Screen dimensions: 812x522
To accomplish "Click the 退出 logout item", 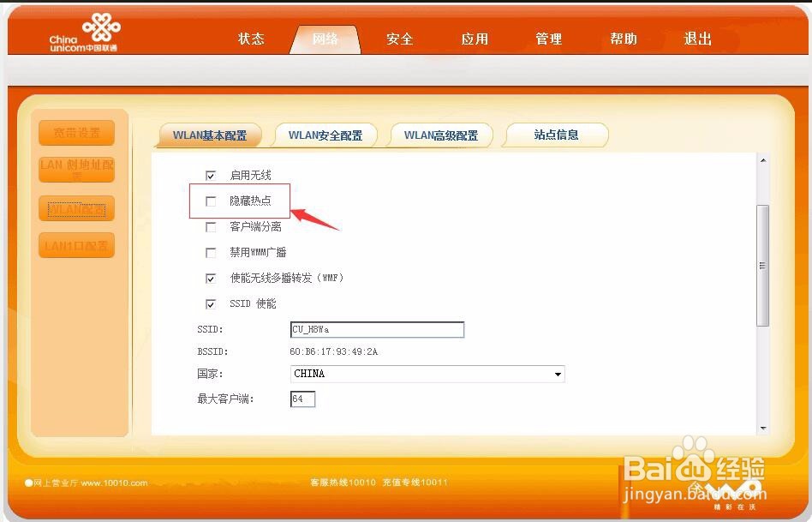I will click(696, 39).
